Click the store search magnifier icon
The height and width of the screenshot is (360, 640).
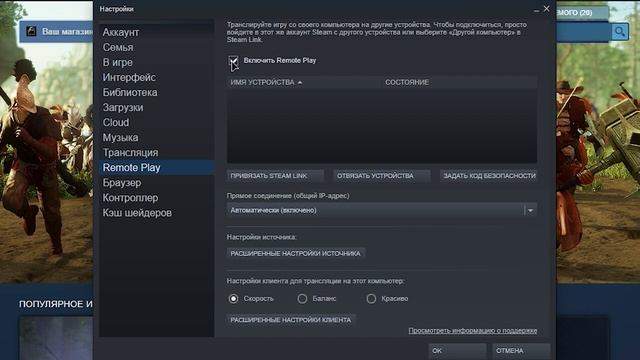pyautogui.click(x=620, y=31)
